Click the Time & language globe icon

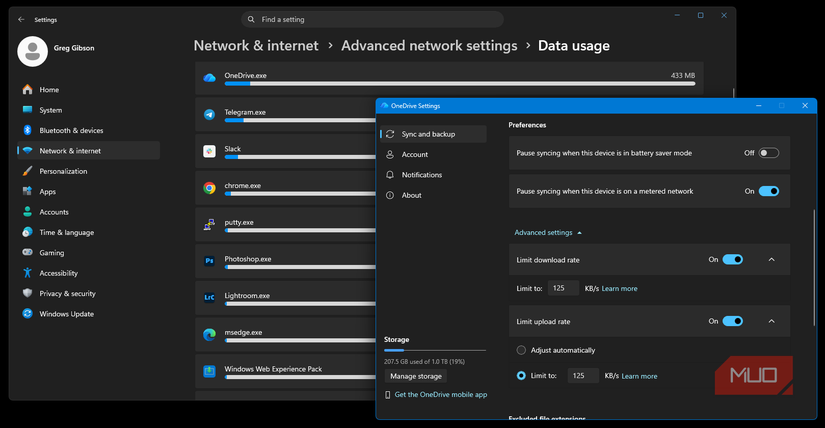point(27,232)
